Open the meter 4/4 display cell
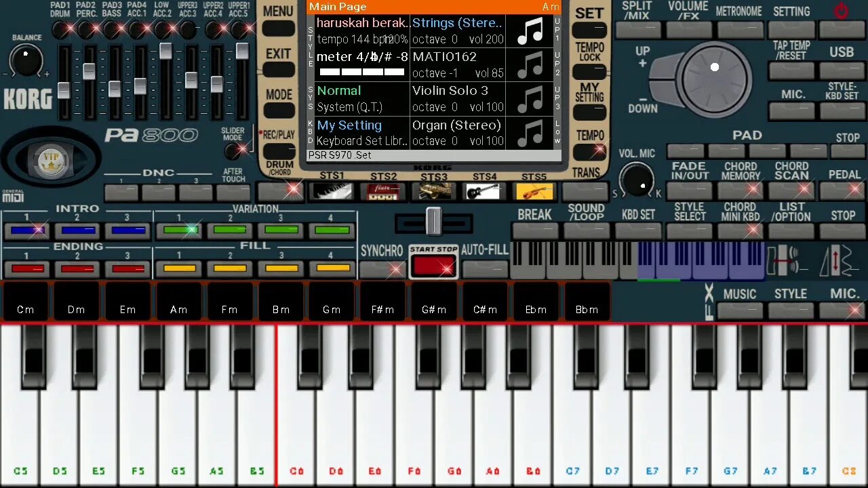Screen dimensions: 868x488 (x=361, y=65)
